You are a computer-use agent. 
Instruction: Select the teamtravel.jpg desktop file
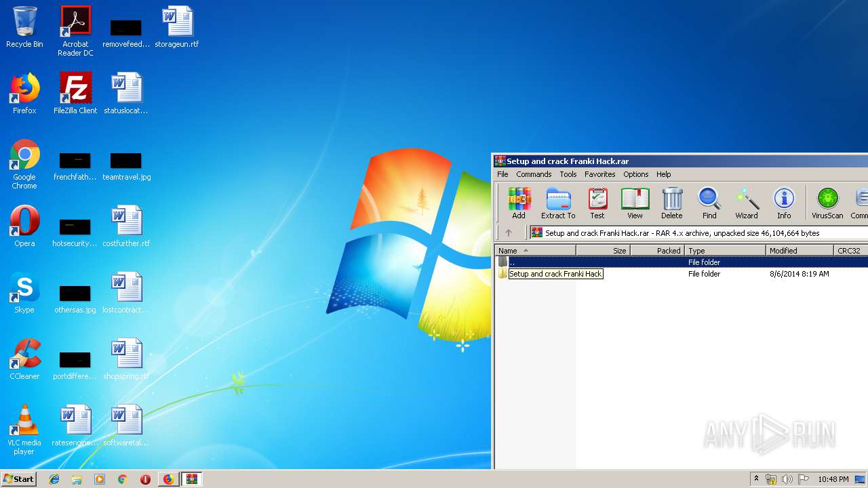(x=126, y=166)
